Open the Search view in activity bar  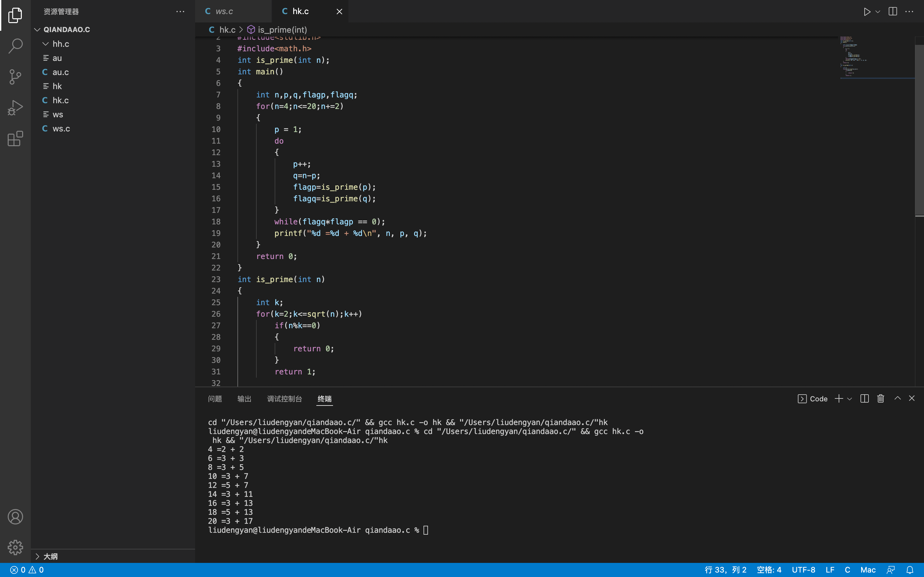click(x=15, y=46)
